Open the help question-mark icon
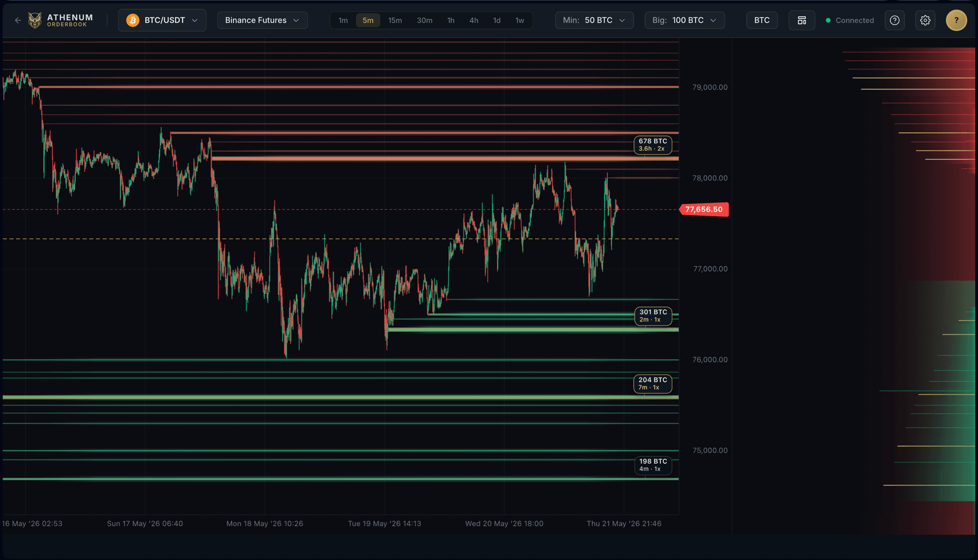This screenshot has height=560, width=978. [895, 20]
